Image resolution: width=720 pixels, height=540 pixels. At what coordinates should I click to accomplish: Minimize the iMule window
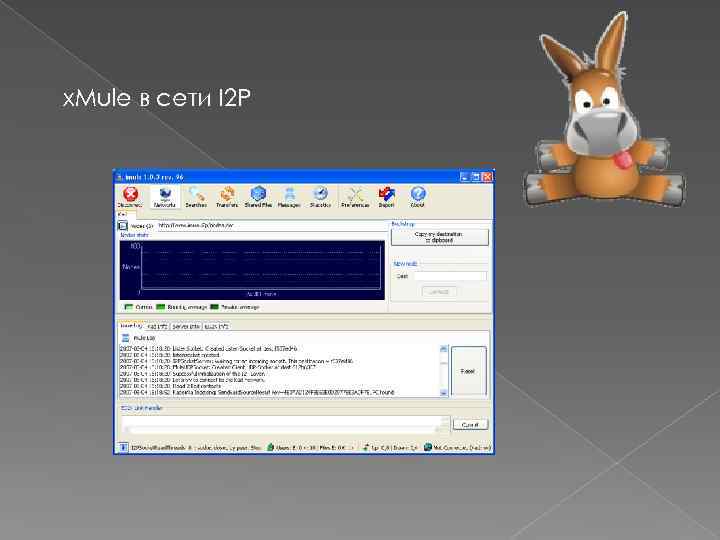[465, 177]
